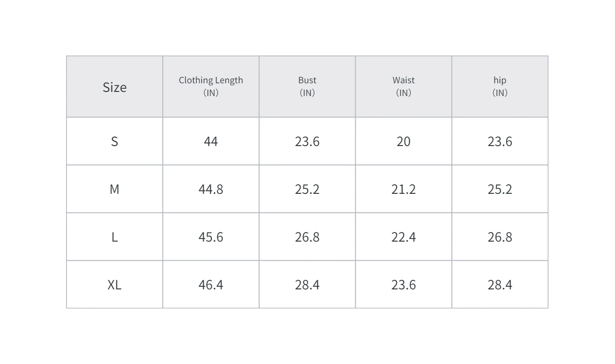Click the 45.6 clothing length value

(x=210, y=237)
